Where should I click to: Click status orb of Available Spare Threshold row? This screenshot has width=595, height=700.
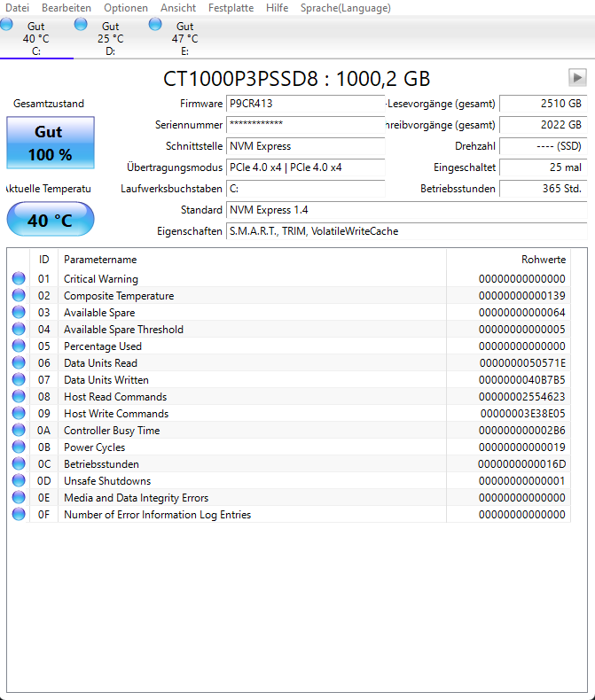[19, 329]
